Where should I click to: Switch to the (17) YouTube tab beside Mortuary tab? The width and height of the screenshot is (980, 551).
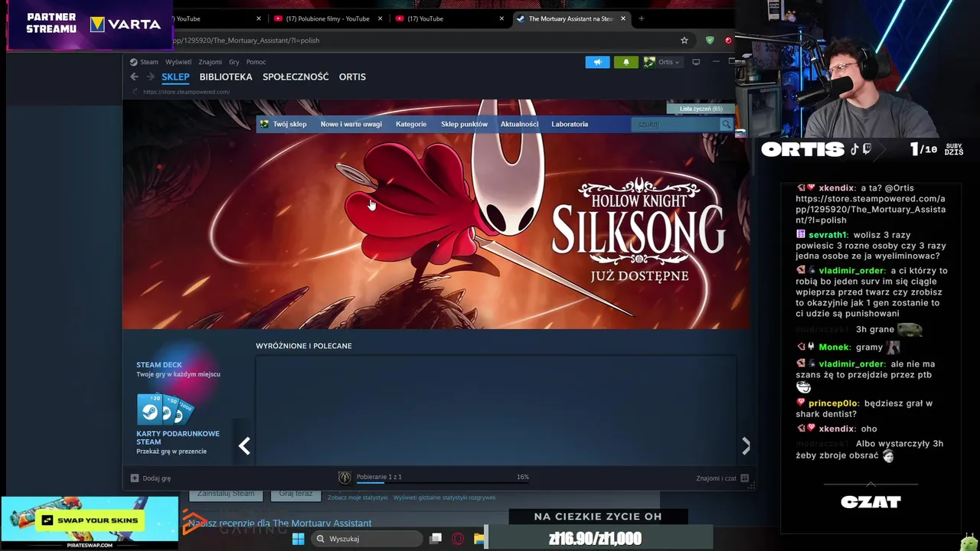point(449,18)
